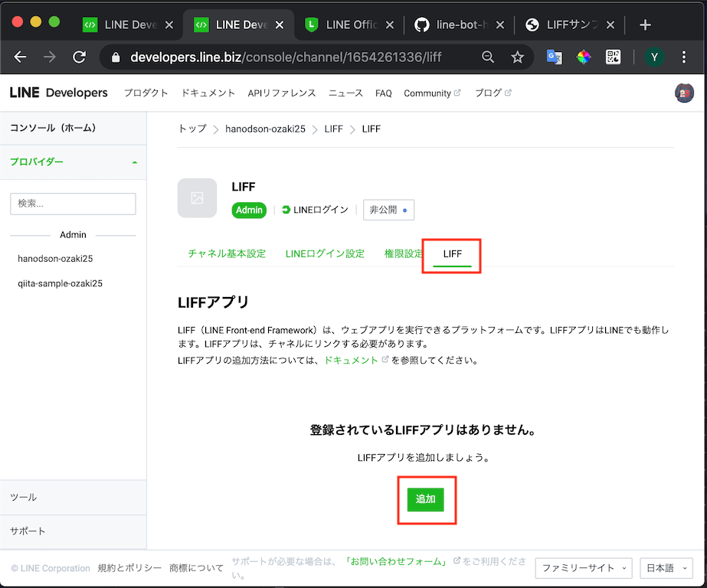Close the line-bot GitHub tab
This screenshot has height=588, width=707.
[500, 25]
